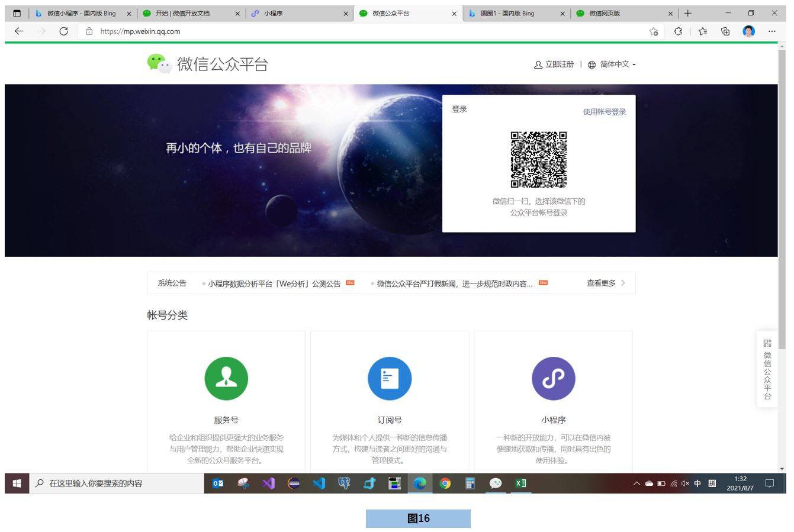This screenshot has width=794, height=532.
Task: Click the 订阅号 title text
Action: 390,420
